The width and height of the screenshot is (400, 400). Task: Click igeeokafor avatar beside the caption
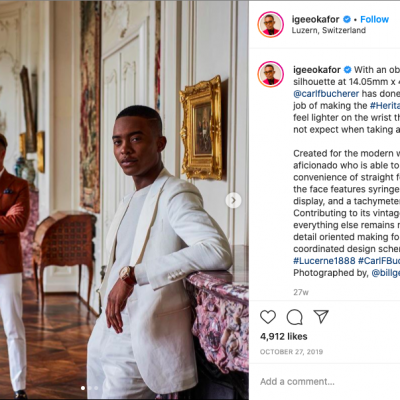point(270,74)
